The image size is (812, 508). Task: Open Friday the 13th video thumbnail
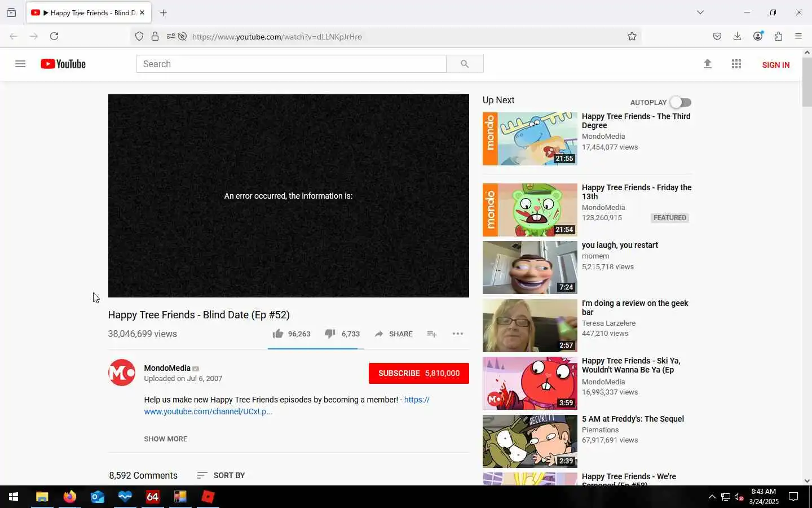(530, 210)
